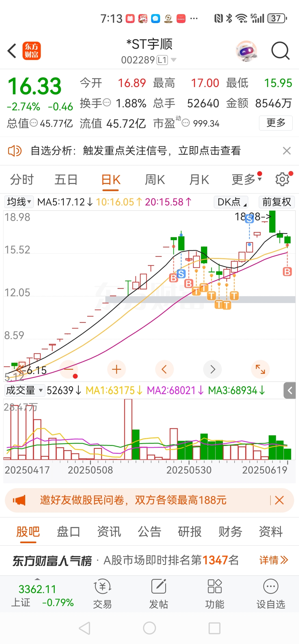Move chart right with arrow button
Image resolution: width=299 pixels, height=644 pixels.
(212, 369)
